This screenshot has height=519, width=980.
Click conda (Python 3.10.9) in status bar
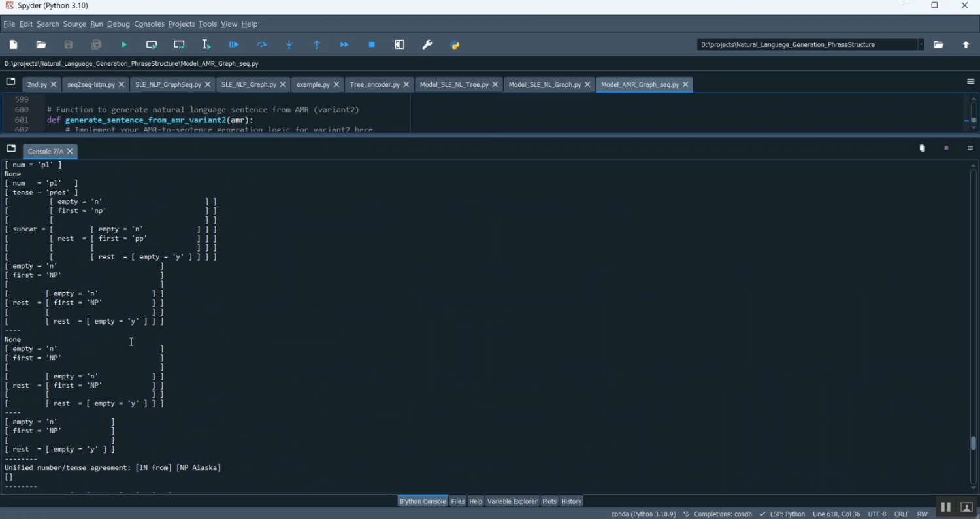(x=643, y=514)
